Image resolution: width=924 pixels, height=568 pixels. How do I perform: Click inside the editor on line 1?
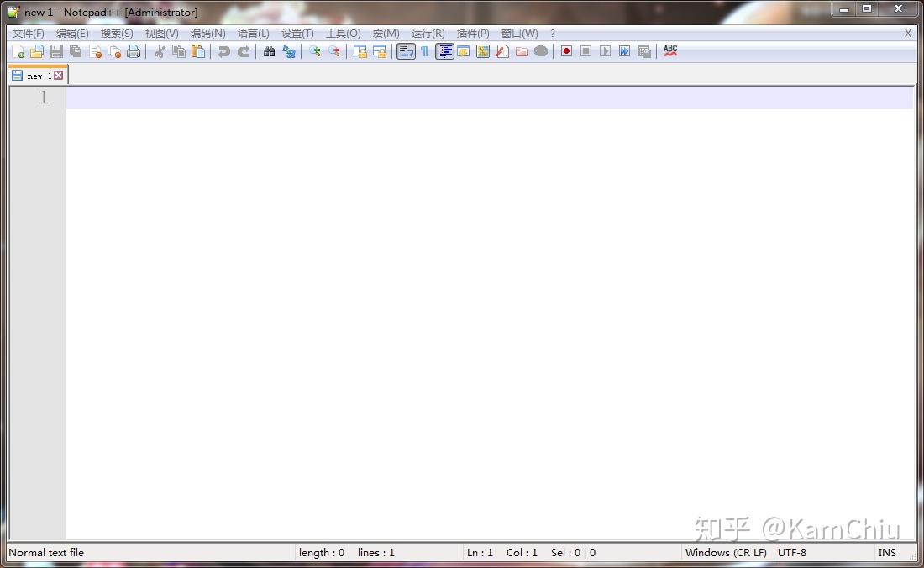pyautogui.click(x=489, y=97)
